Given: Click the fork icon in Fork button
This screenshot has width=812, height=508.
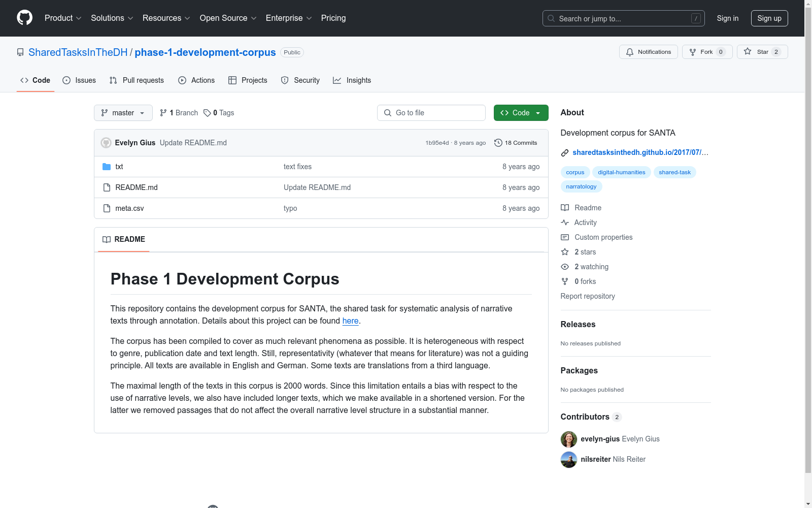Looking at the screenshot, I should coord(693,52).
